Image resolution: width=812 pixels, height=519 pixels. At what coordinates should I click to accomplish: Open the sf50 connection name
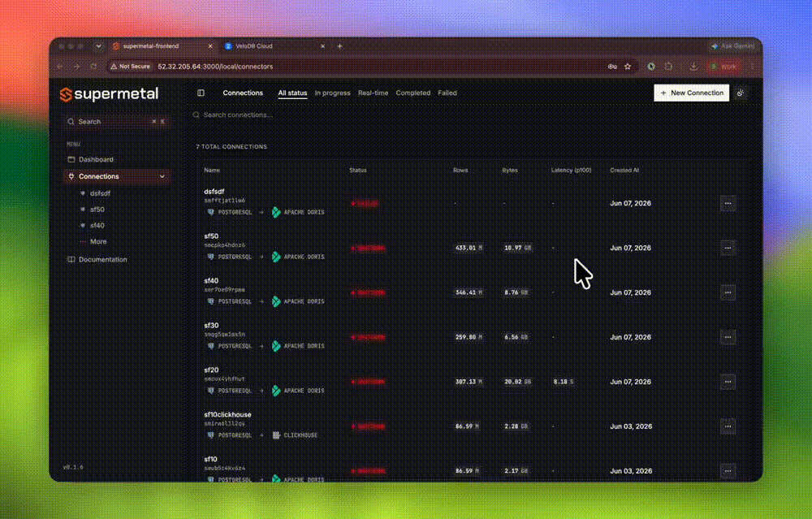pos(211,236)
